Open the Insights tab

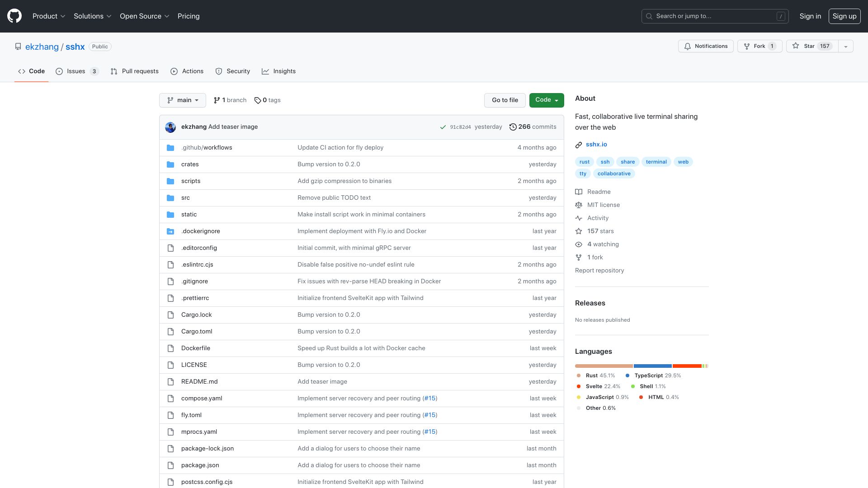tap(278, 71)
